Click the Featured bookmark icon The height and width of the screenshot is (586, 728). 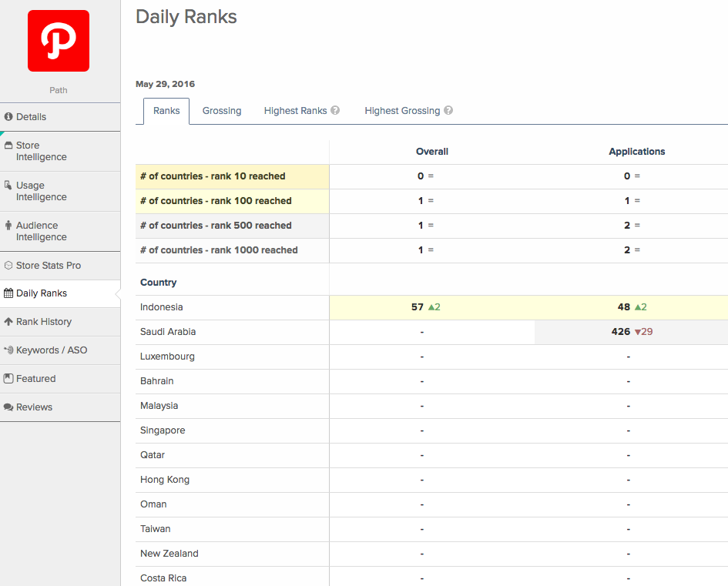(x=8, y=379)
